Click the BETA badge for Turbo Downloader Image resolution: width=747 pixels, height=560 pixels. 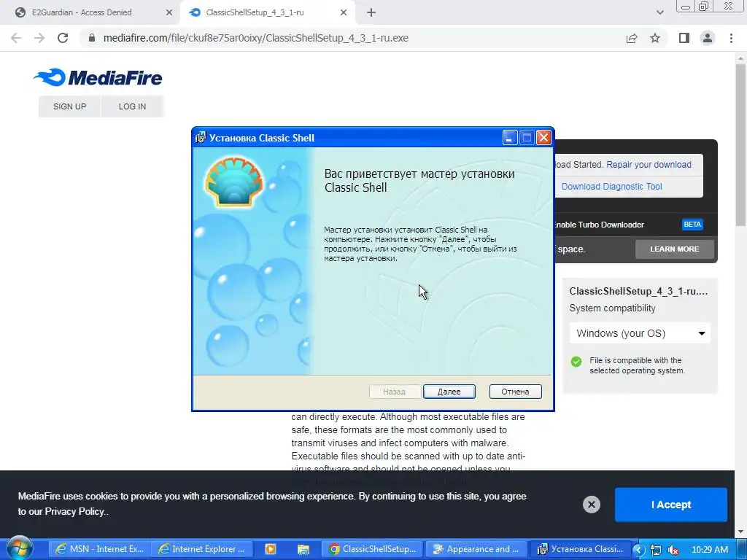pyautogui.click(x=692, y=225)
